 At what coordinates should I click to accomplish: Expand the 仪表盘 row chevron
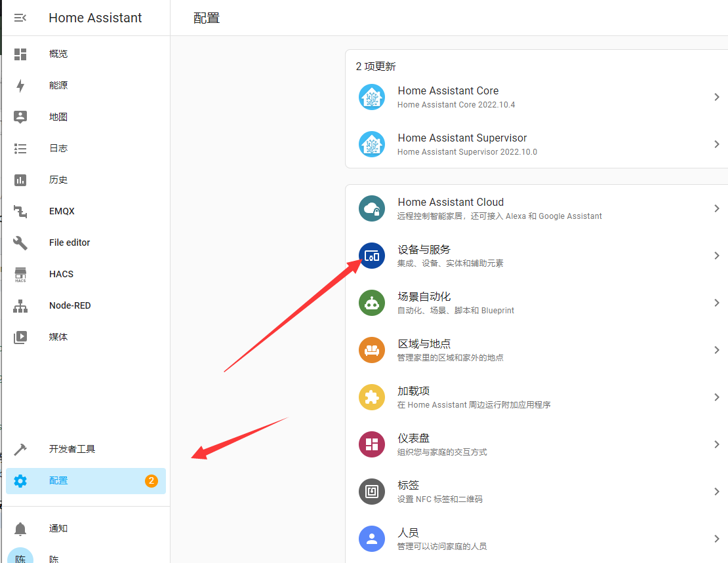[x=717, y=444]
